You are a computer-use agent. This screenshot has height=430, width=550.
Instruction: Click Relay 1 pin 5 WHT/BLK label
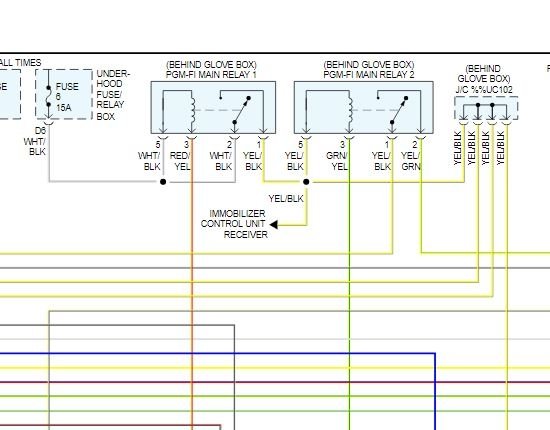149,161
